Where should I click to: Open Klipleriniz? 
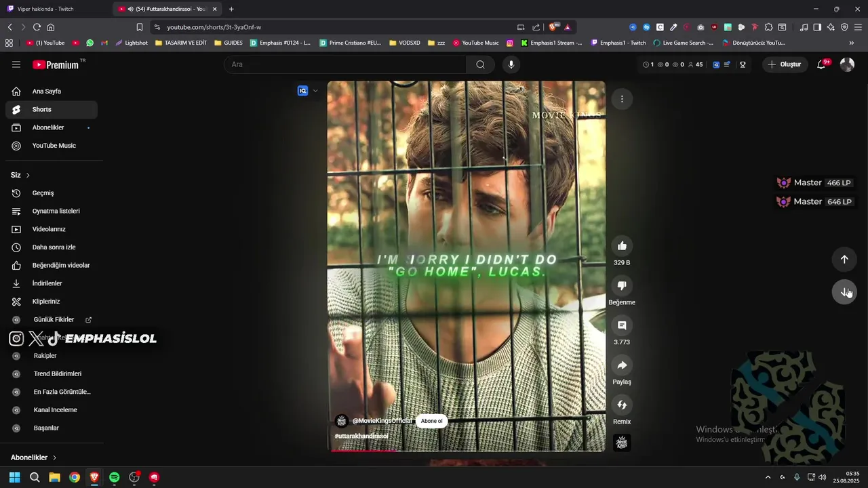[x=52, y=302]
